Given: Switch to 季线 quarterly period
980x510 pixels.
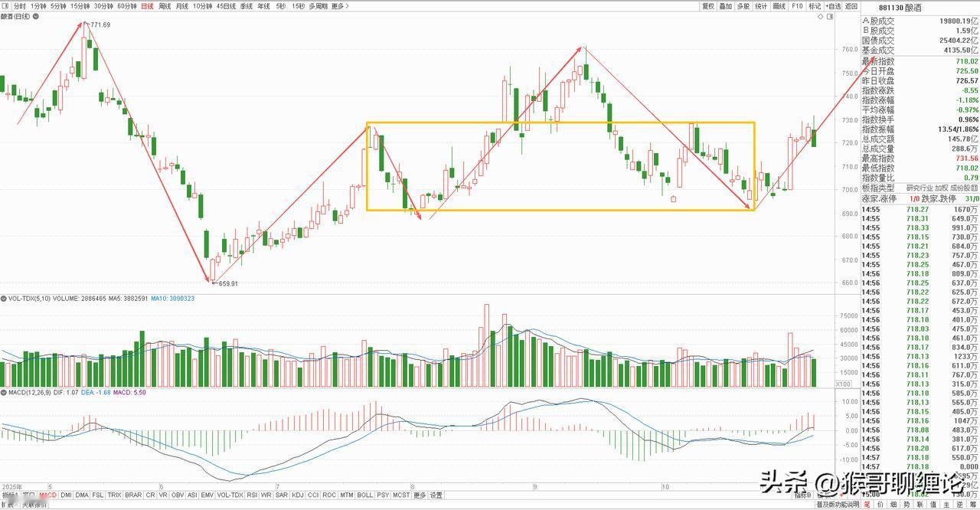Looking at the screenshot, I should [x=246, y=6].
